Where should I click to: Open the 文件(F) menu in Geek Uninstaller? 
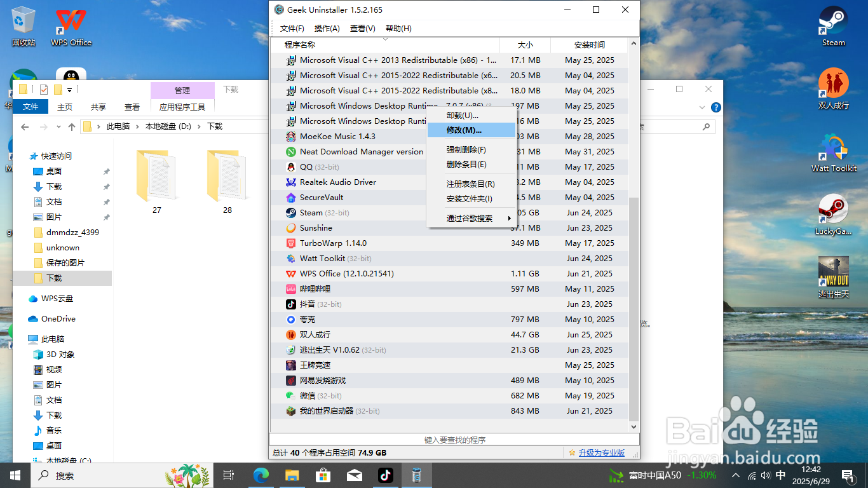(x=292, y=29)
